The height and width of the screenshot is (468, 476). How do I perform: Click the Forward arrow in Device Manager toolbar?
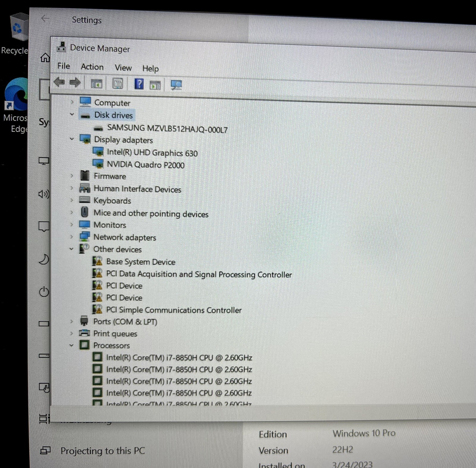[x=75, y=82]
